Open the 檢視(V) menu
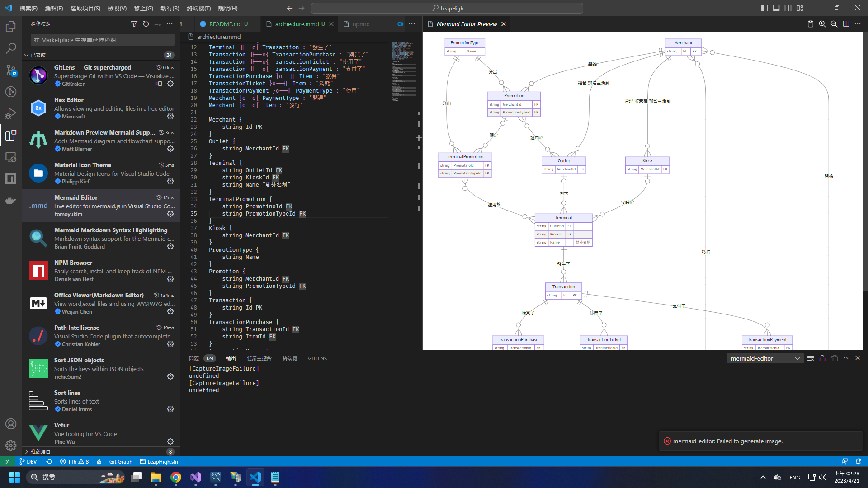This screenshot has height=488, width=868. (117, 8)
